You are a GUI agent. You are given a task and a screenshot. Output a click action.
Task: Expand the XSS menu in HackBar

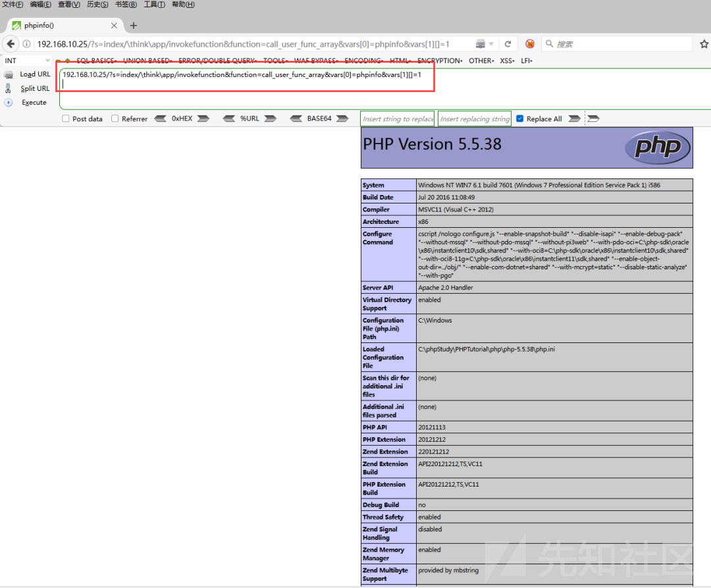pos(508,61)
